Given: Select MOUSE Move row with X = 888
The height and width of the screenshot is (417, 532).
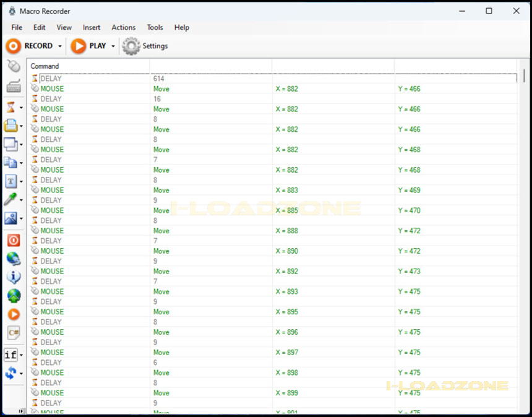Looking at the screenshot, I should [x=272, y=231].
